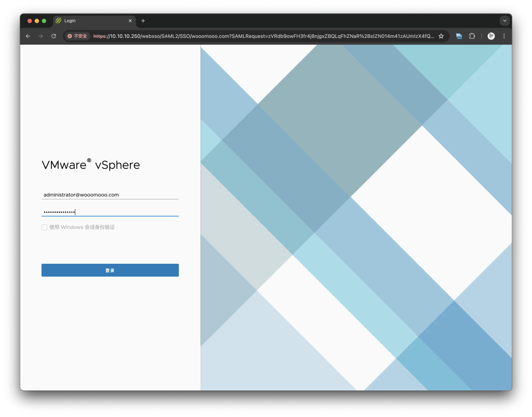This screenshot has height=417, width=532.
Task: Close the Login tab
Action: point(130,21)
